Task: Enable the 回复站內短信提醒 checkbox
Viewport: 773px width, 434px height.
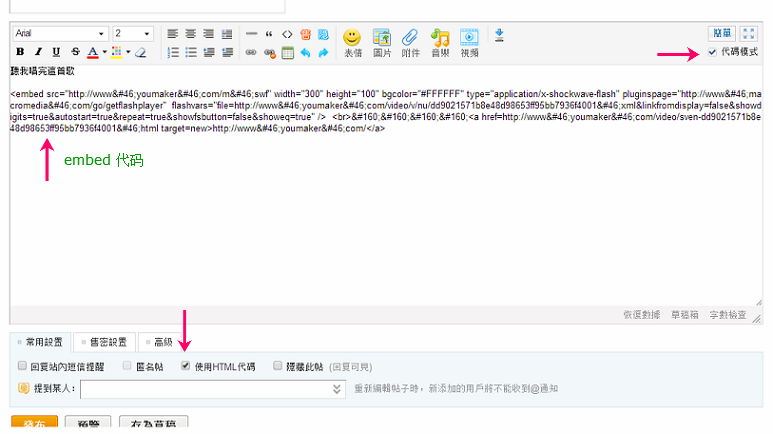Action: pyautogui.click(x=23, y=366)
